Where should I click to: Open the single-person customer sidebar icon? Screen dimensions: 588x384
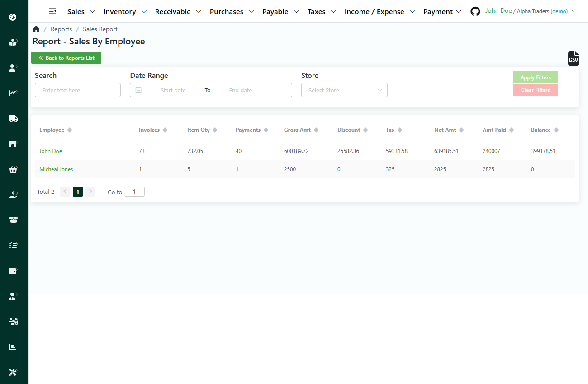click(x=13, y=68)
